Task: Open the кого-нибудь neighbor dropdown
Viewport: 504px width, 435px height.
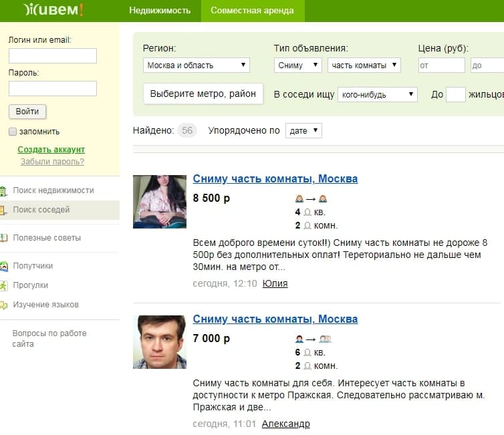Action: click(x=377, y=95)
